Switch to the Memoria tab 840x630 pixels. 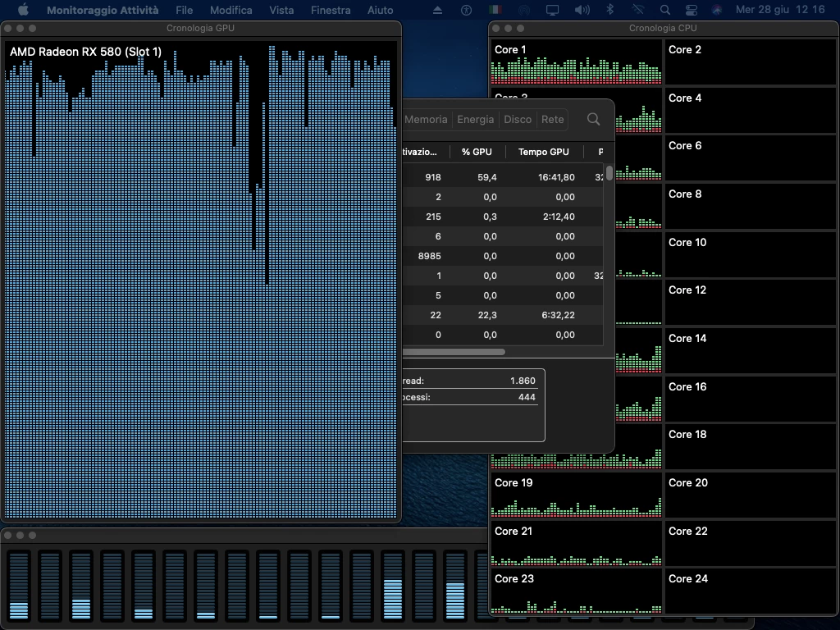click(x=426, y=120)
